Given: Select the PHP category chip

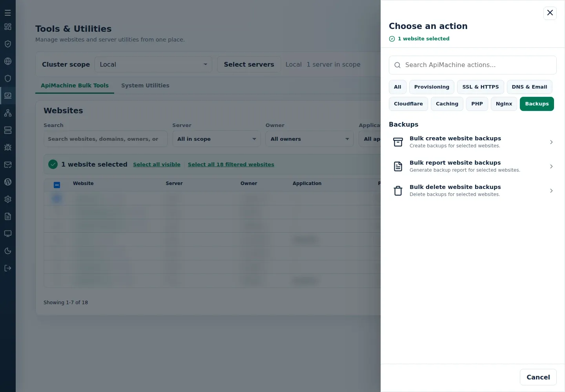Looking at the screenshot, I should pyautogui.click(x=477, y=104).
